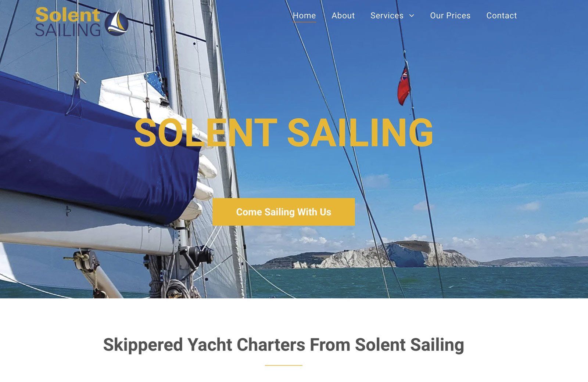
Task: View the Our Prices page
Action: pyautogui.click(x=450, y=15)
